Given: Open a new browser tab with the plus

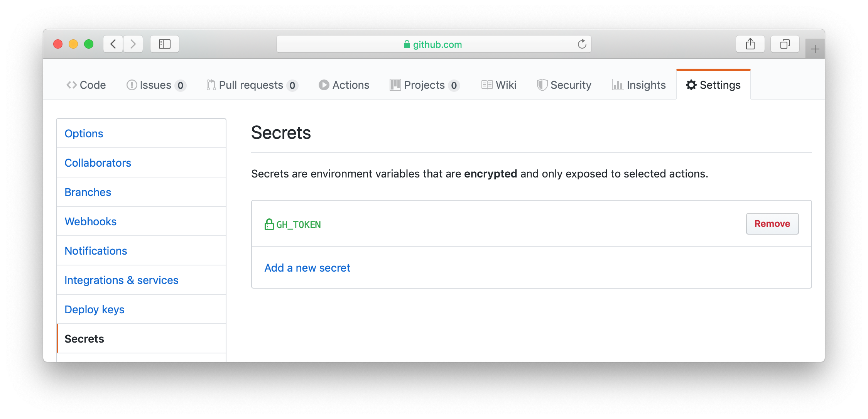Looking at the screenshot, I should [815, 48].
